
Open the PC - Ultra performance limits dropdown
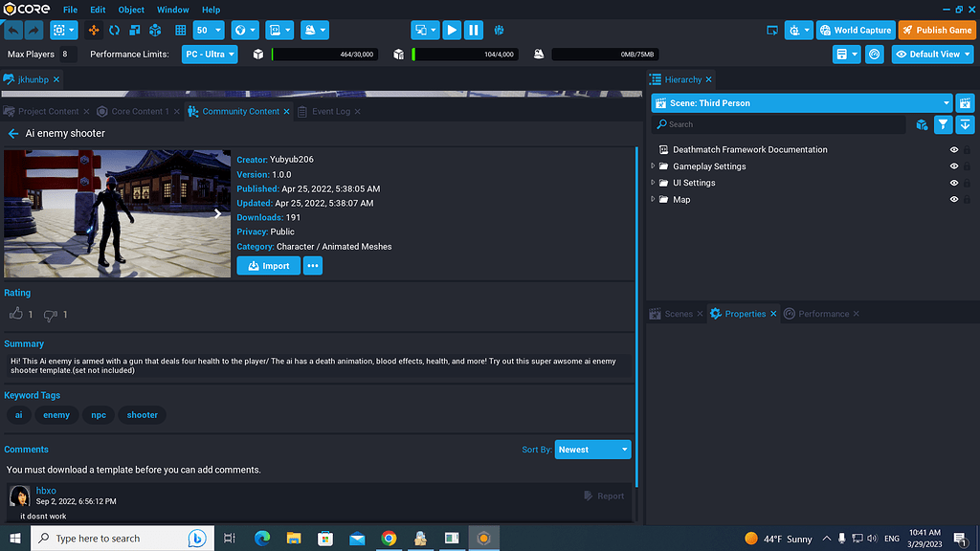tap(210, 55)
